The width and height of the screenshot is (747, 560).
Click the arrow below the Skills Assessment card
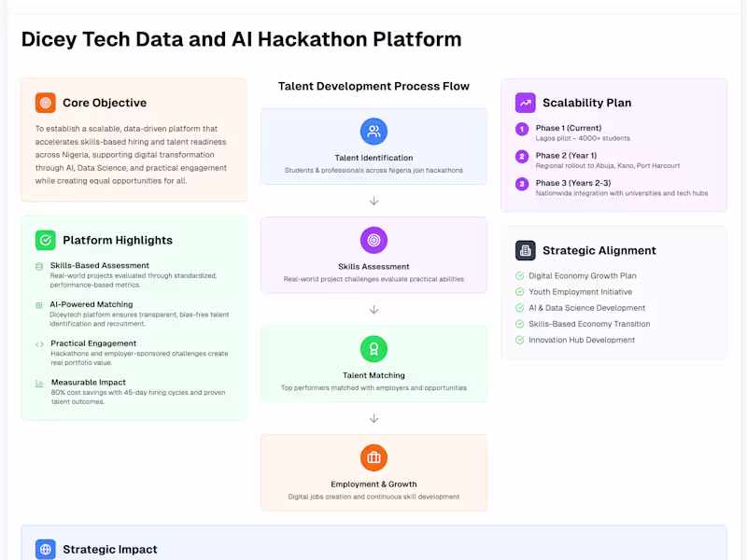tap(373, 310)
